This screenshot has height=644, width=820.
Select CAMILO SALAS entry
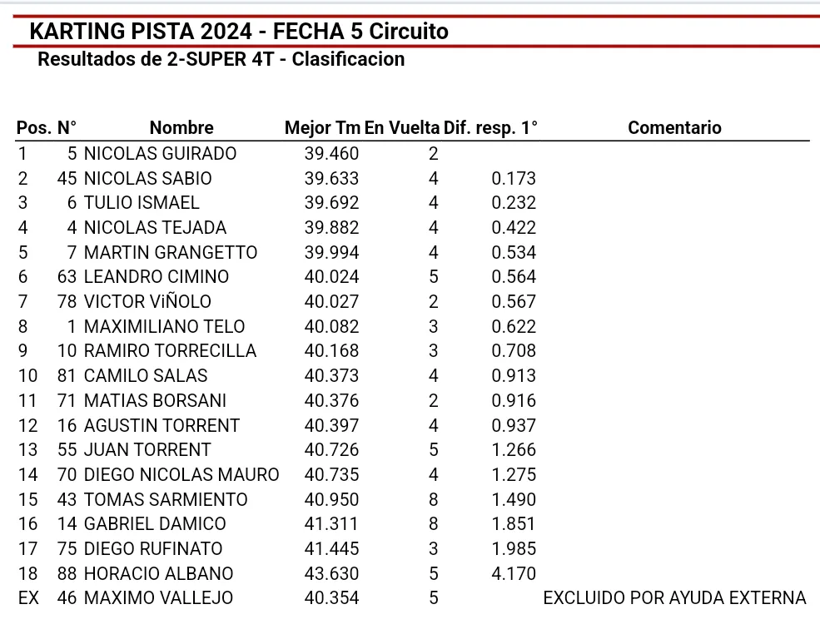tap(146, 376)
